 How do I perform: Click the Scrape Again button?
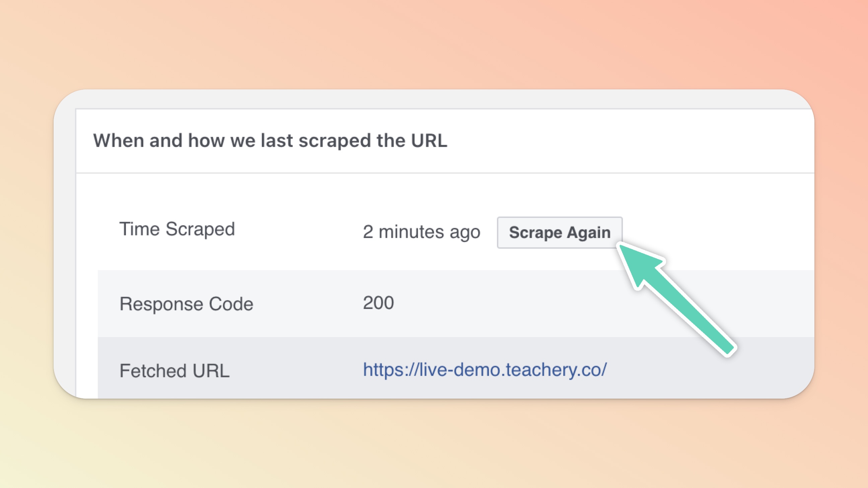click(x=559, y=232)
